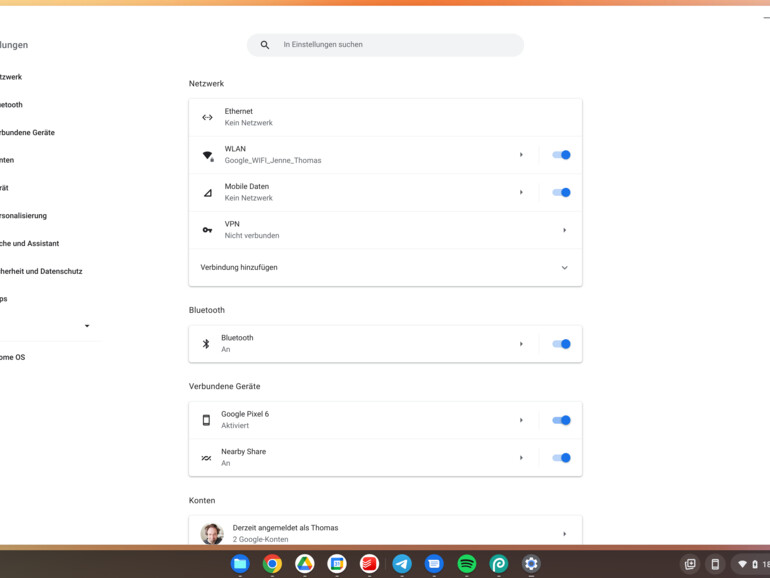The width and height of the screenshot is (770, 578).
Task: Open the screen capture tray icon
Action: tap(690, 564)
